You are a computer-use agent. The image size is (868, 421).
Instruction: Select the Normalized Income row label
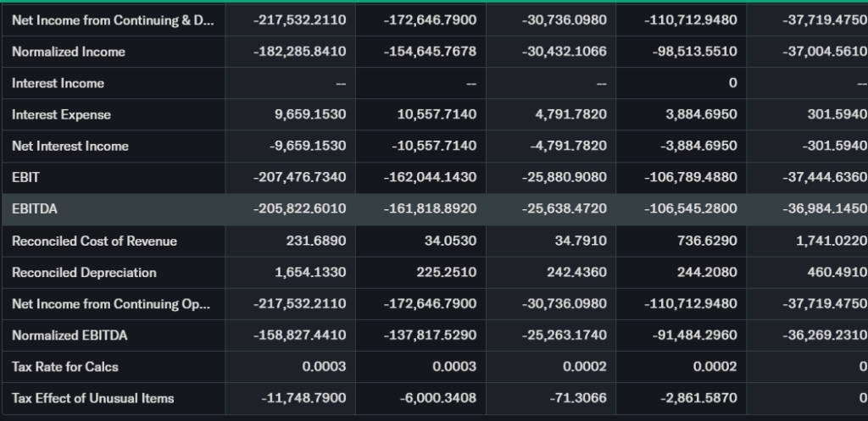tap(69, 52)
